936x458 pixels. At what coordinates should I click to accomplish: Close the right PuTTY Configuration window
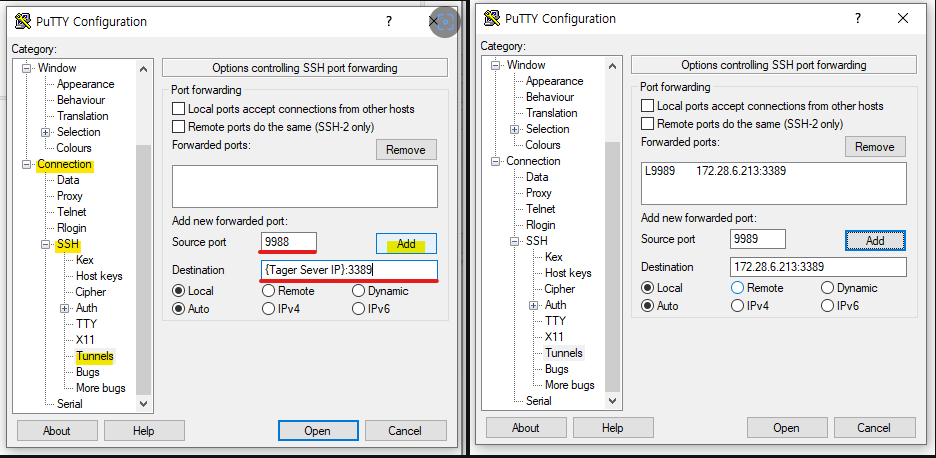[x=903, y=18]
